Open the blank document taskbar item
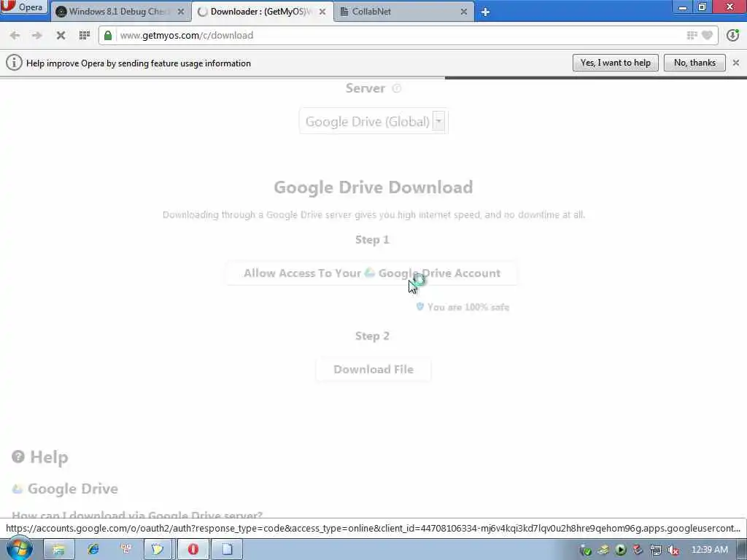This screenshot has width=747, height=560. tap(227, 550)
